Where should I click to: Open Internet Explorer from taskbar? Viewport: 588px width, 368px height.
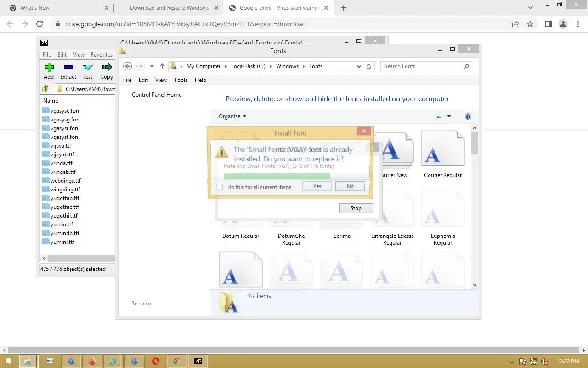[113, 362]
